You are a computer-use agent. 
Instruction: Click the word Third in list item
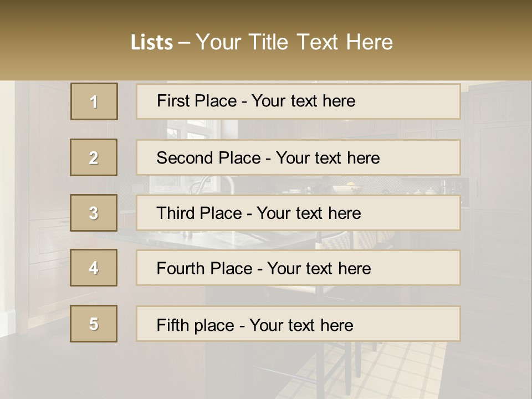[x=176, y=213]
